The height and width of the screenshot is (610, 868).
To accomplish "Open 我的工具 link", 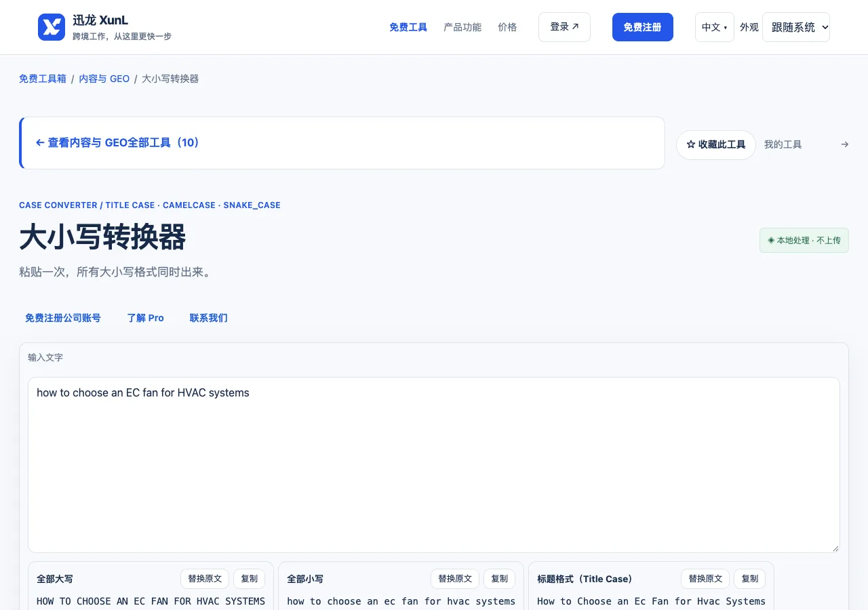I will click(x=783, y=144).
